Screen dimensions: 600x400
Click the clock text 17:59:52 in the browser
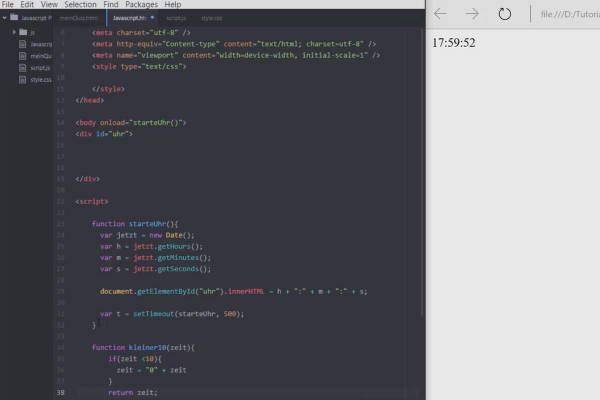pyautogui.click(x=454, y=43)
